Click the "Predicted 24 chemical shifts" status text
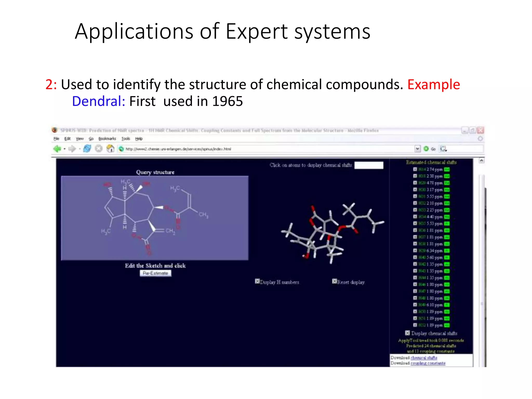This screenshot has height=399, width=532. (x=431, y=346)
